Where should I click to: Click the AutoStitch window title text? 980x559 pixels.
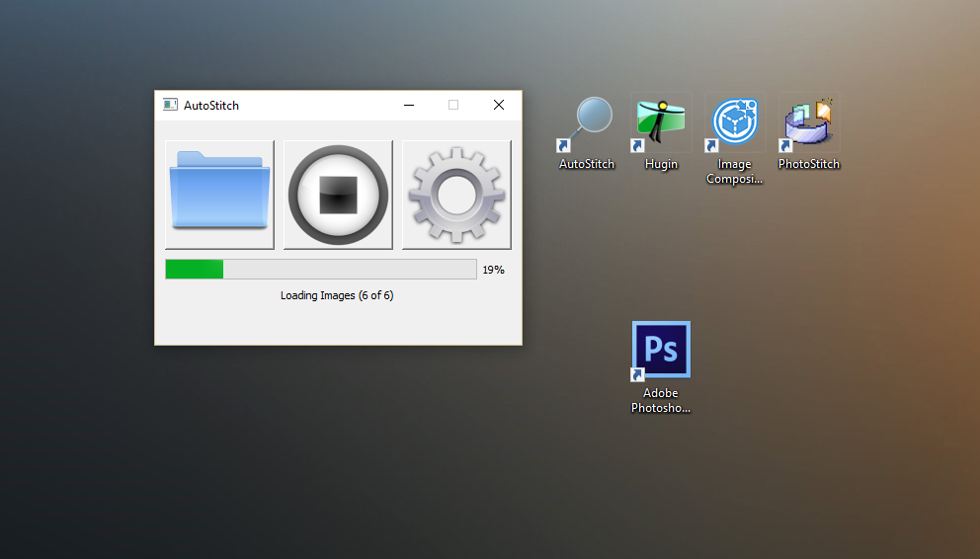coord(211,106)
